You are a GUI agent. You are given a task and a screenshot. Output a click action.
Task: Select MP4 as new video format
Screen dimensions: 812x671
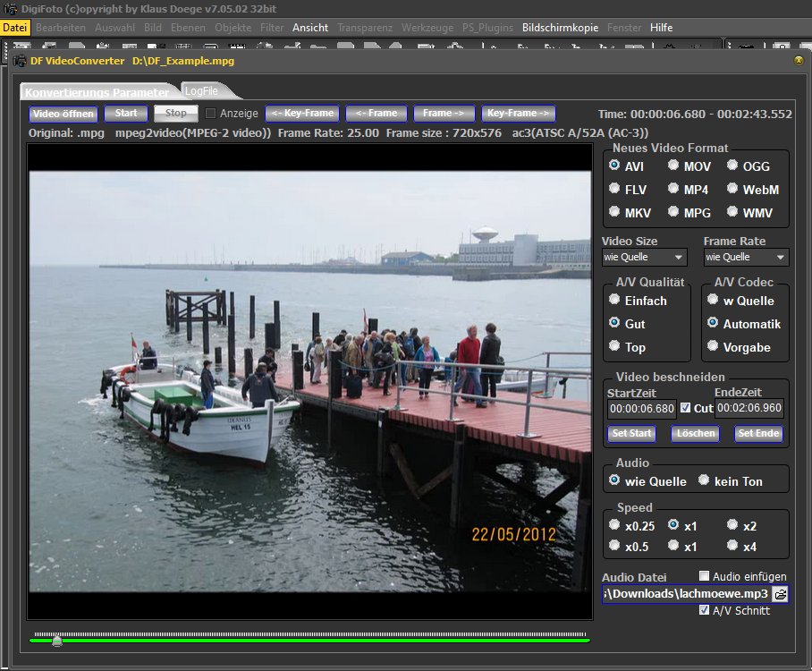tap(672, 190)
